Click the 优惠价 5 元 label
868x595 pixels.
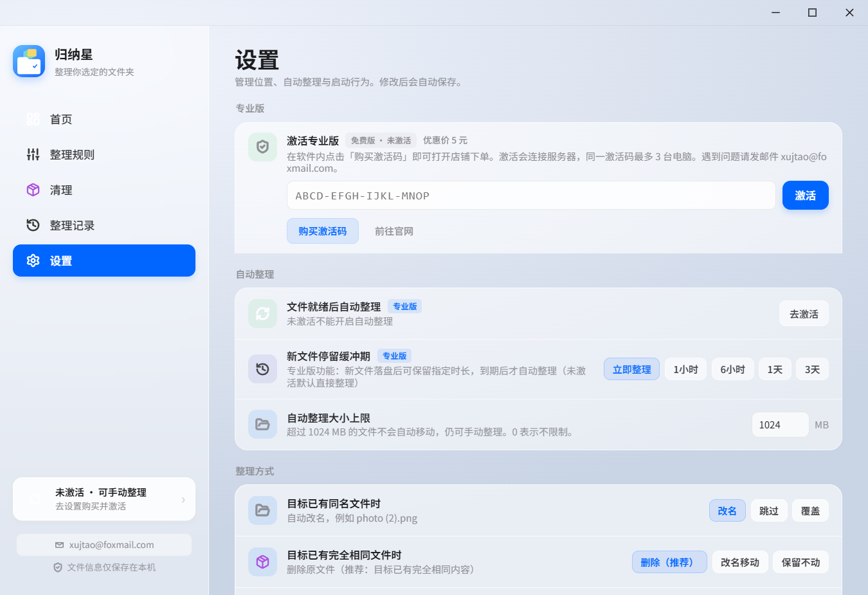click(x=445, y=140)
